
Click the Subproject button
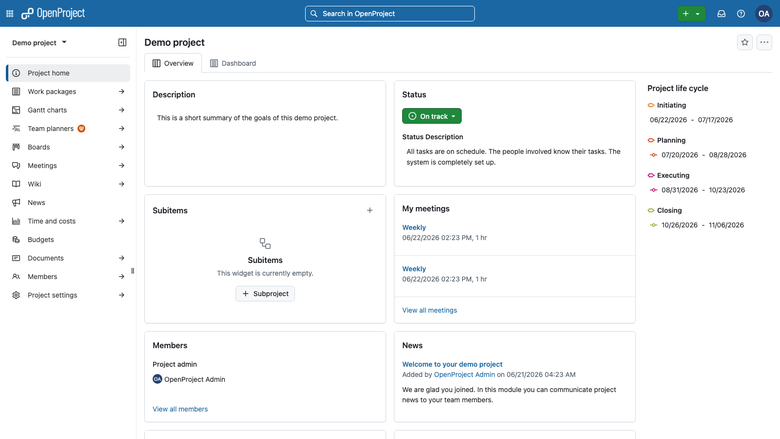[x=265, y=293]
